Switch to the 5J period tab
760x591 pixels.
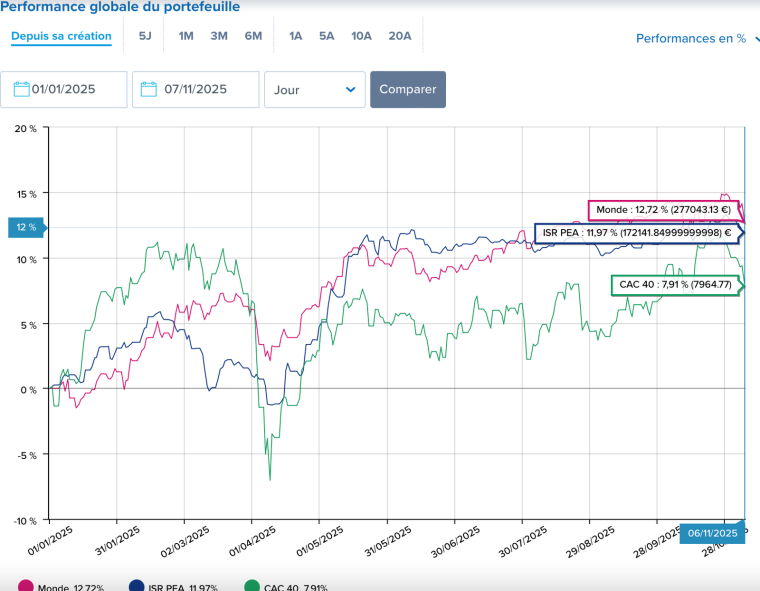click(x=145, y=36)
